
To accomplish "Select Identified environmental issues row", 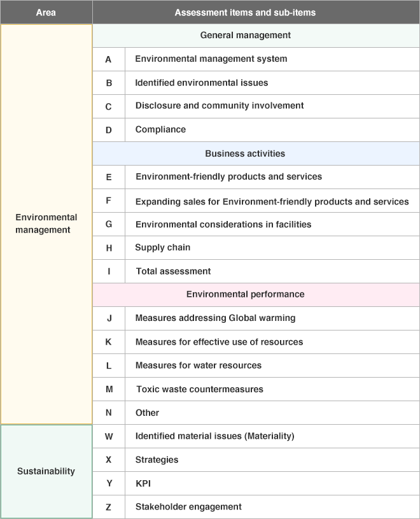I will pyautogui.click(x=256, y=83).
